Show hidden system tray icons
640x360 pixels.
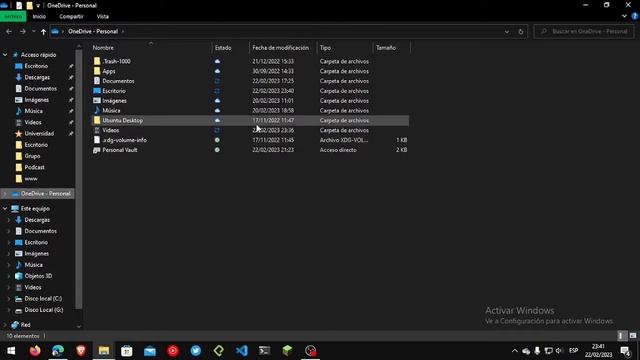(515, 351)
